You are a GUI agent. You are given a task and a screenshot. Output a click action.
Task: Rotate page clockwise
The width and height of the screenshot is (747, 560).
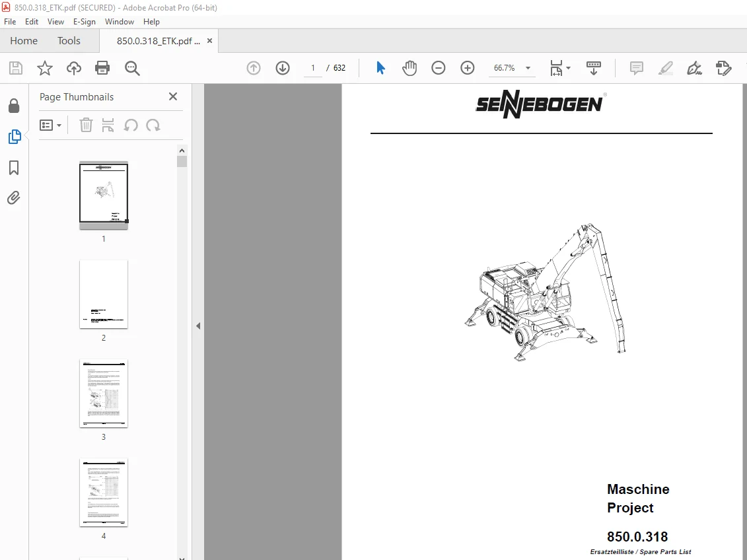(153, 125)
